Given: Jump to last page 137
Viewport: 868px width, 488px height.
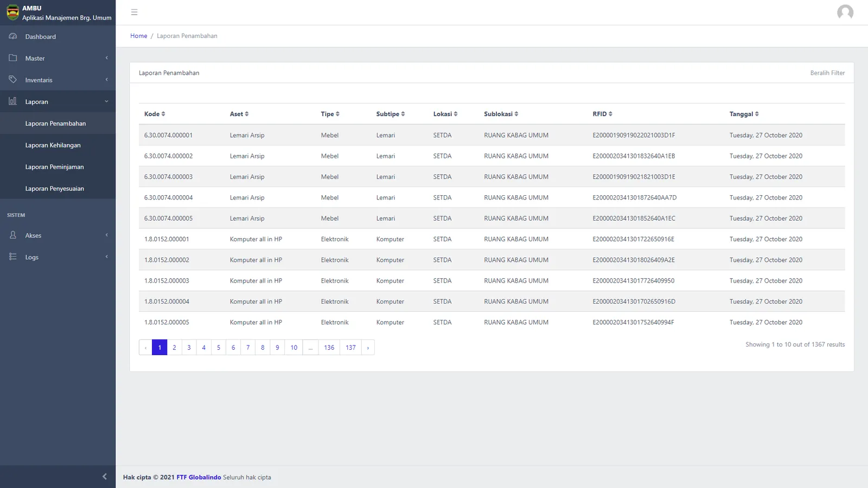Looking at the screenshot, I should (351, 348).
